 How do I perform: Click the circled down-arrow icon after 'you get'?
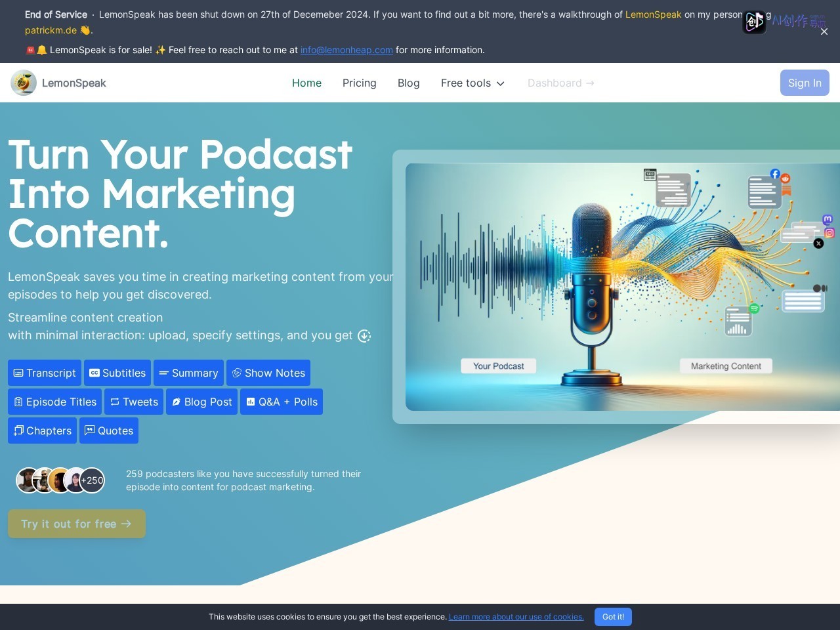click(364, 336)
